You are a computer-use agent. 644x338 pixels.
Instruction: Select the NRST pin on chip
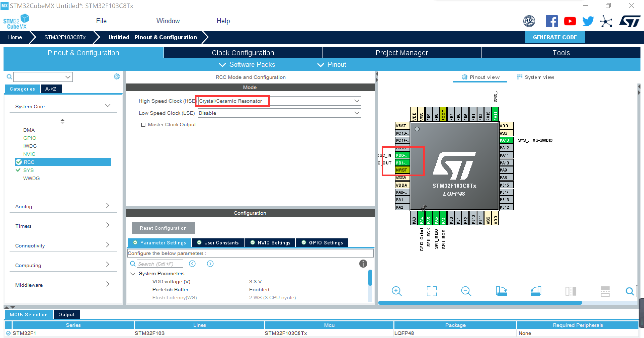pos(402,170)
